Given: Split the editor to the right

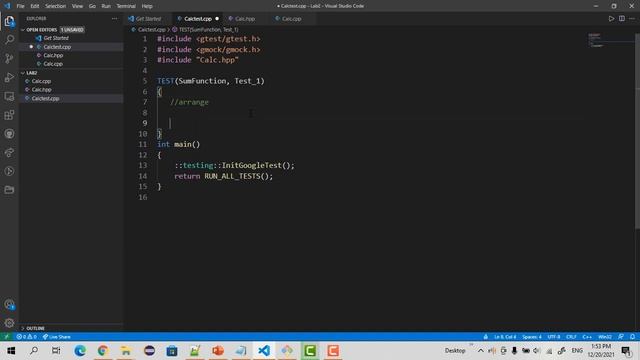Looking at the screenshot, I should coord(622,19).
